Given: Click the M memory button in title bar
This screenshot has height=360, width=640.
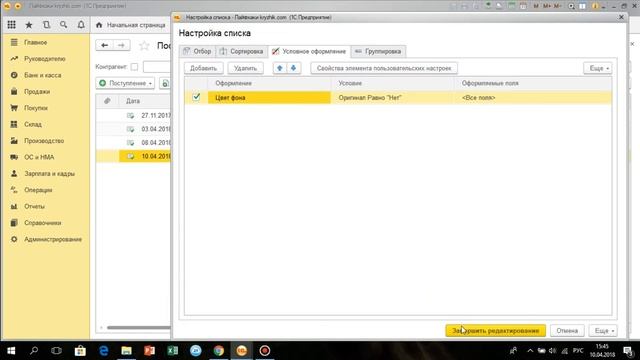Looking at the screenshot, I should [x=536, y=6].
